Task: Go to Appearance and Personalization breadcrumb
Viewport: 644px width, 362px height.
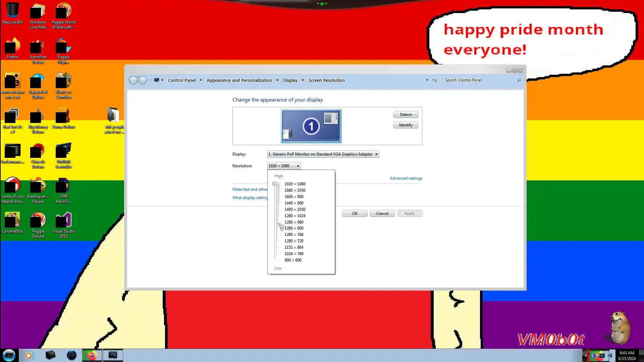Action: click(239, 80)
